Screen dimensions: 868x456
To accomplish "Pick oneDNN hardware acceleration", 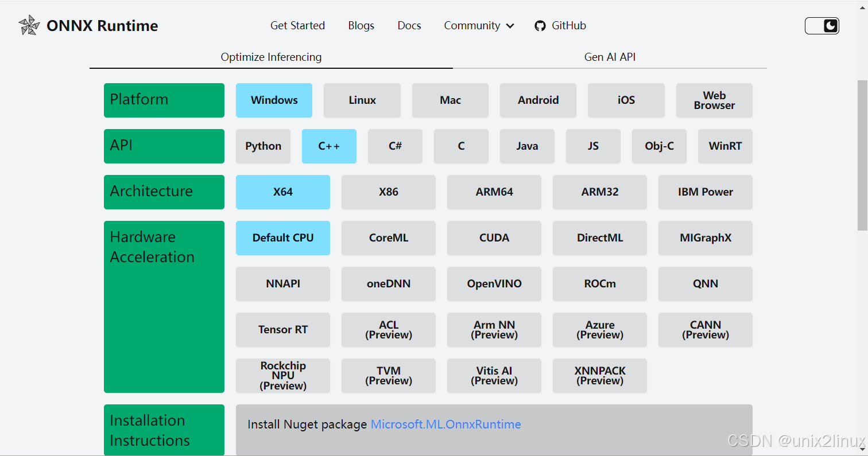I will 389,284.
